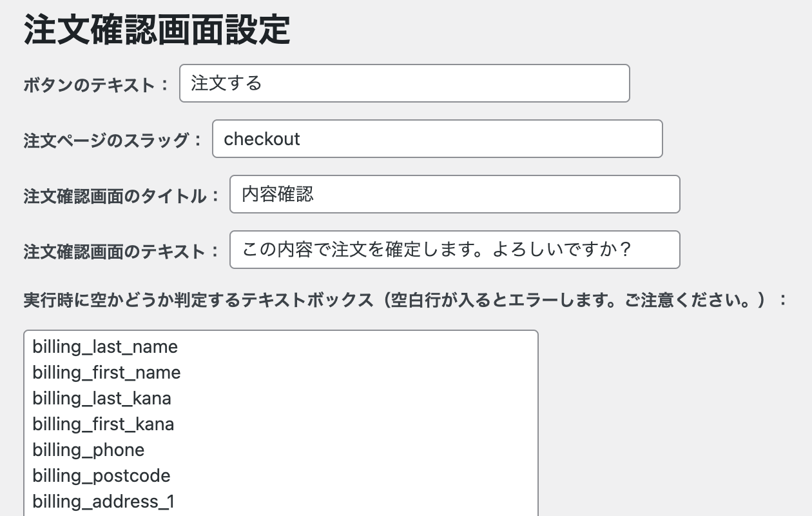Click the billing_first_kana entry
Image resolution: width=812 pixels, height=516 pixels.
click(103, 424)
